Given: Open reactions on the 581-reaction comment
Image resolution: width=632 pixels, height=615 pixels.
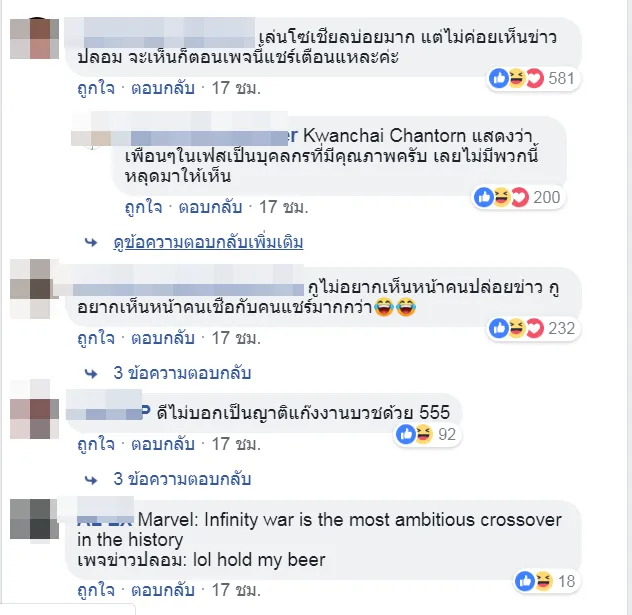Looking at the screenshot, I should point(533,78).
